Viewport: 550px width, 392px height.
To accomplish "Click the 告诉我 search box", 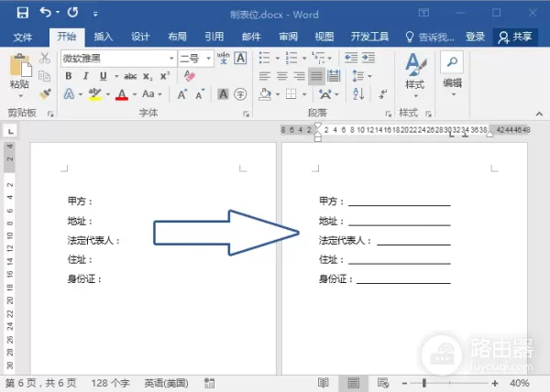I will [430, 37].
